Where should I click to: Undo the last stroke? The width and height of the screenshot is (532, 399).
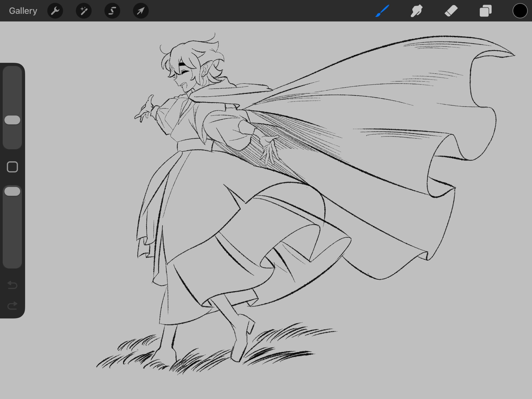tap(13, 285)
